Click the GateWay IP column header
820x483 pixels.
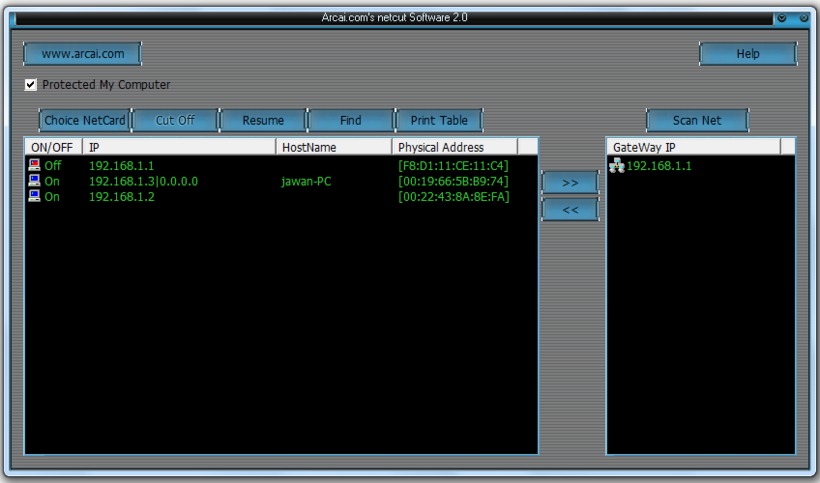point(694,147)
